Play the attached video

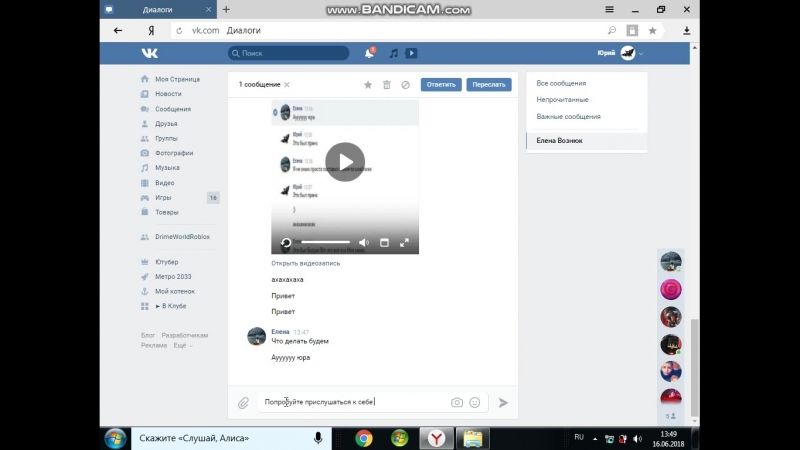pos(345,162)
